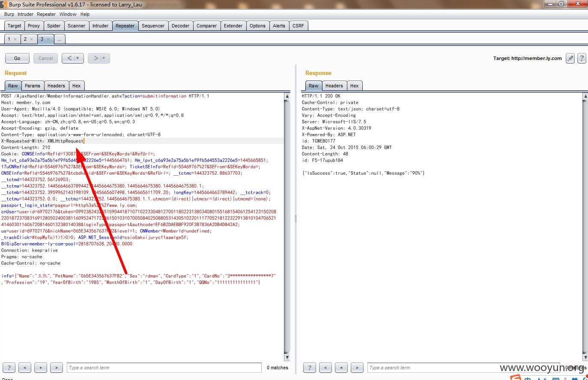Switch to the Target tab
The image size is (588, 380).
14,26
